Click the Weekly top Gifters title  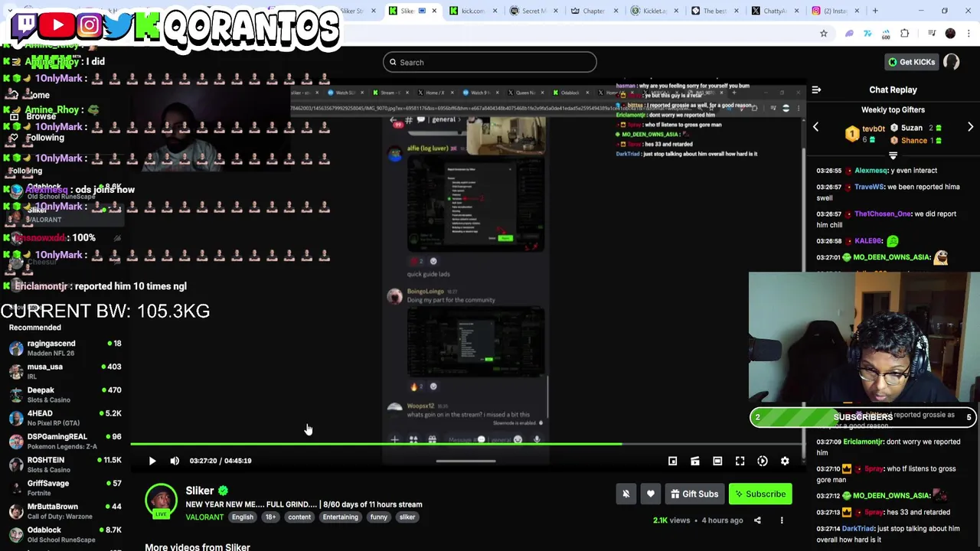(x=893, y=109)
